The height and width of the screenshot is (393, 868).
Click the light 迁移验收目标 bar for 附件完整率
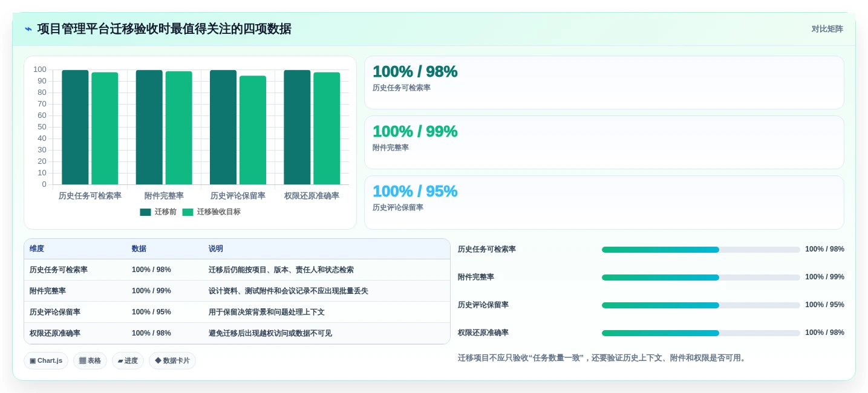click(178, 128)
